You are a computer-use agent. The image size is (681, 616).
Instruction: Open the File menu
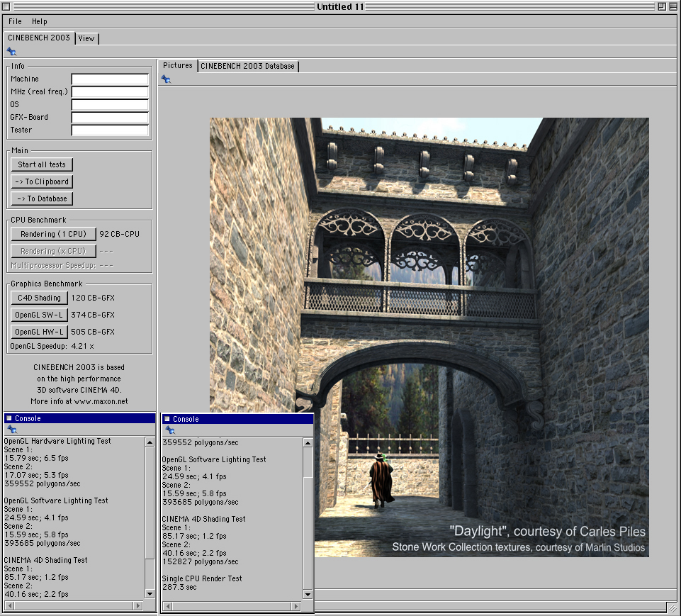click(15, 21)
